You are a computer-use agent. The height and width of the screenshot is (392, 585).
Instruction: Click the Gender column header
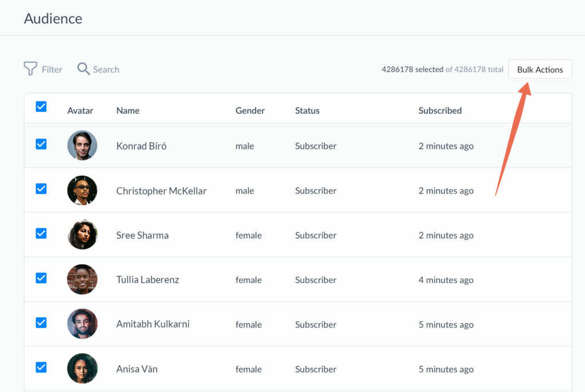coord(250,110)
